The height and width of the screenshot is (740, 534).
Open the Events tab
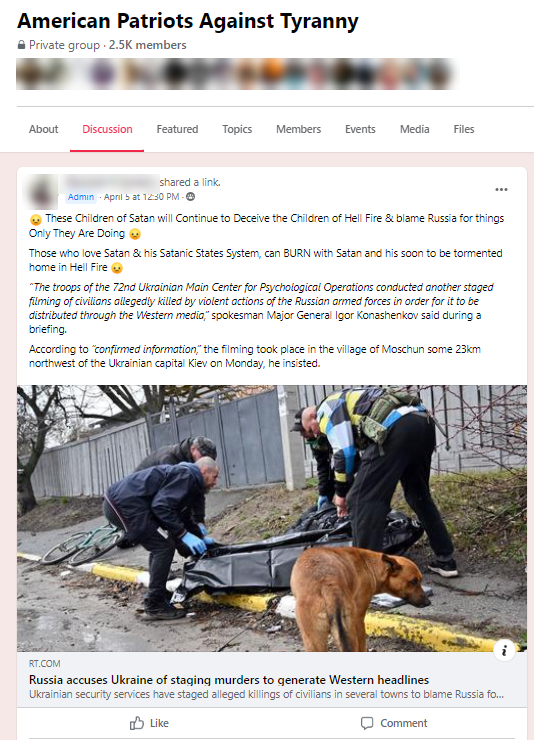click(x=360, y=129)
